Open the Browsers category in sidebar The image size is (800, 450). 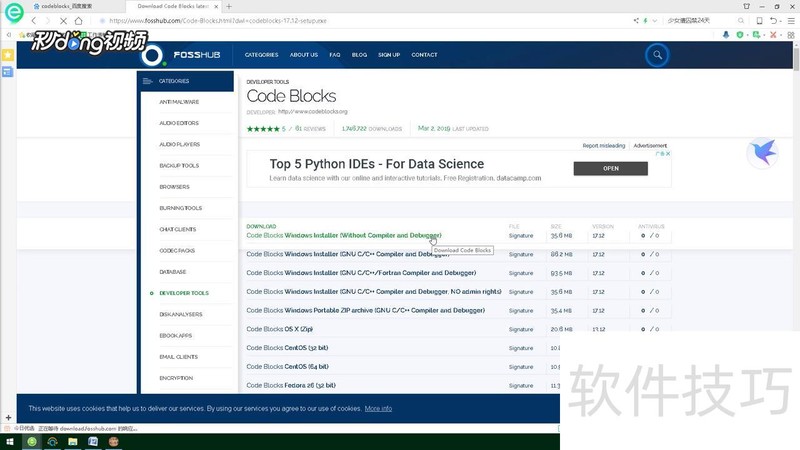pyautogui.click(x=174, y=187)
